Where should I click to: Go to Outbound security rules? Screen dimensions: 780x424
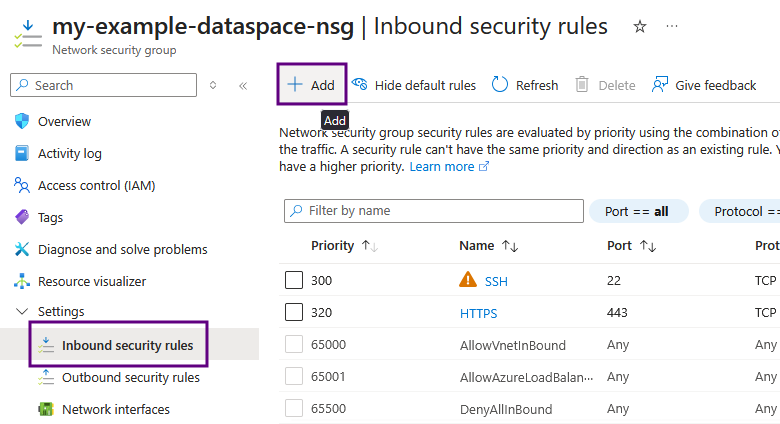pos(129,377)
